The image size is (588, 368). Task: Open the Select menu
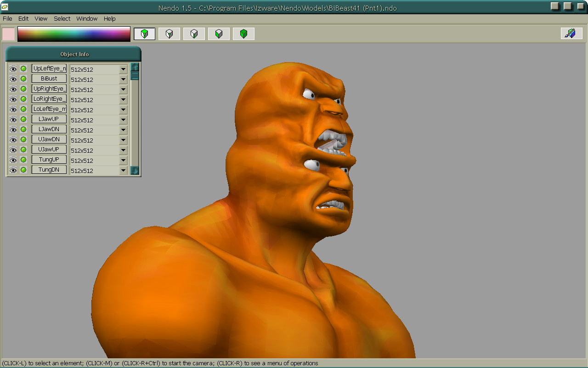62,19
